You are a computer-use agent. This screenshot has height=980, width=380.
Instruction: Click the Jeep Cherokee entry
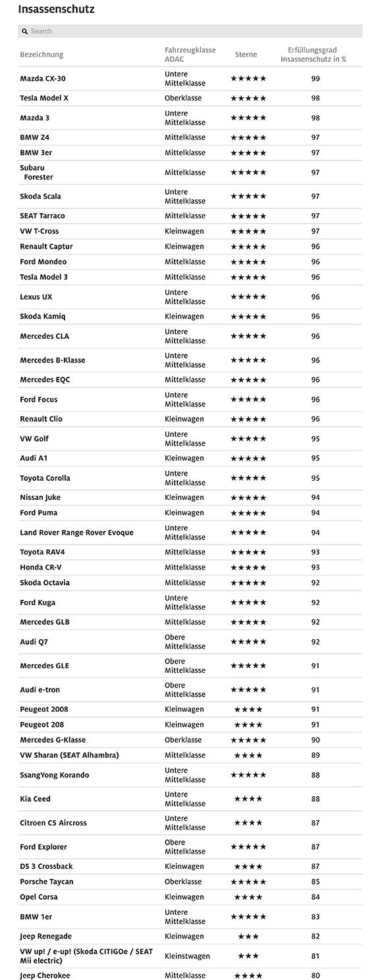click(45, 975)
